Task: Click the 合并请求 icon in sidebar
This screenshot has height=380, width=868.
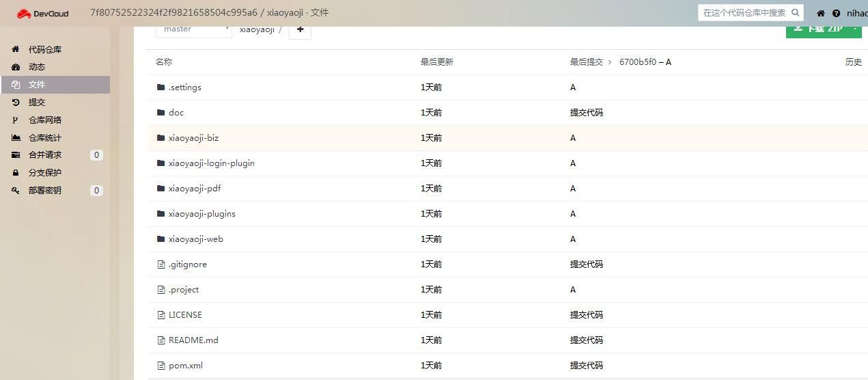Action: (x=16, y=155)
